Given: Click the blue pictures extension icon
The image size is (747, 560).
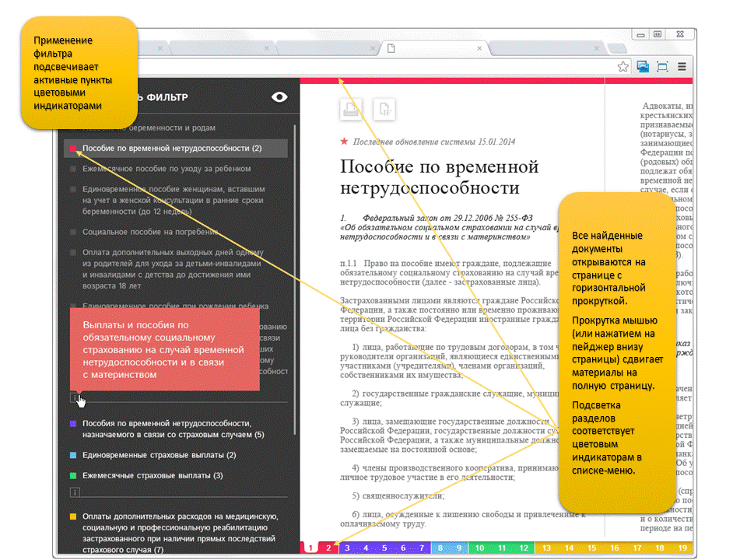Looking at the screenshot, I should tap(643, 67).
